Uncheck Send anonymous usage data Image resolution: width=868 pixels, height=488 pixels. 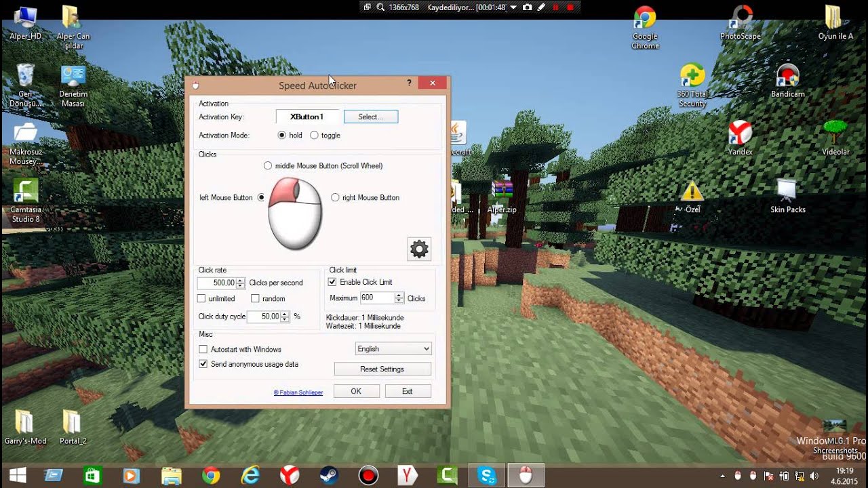pyautogui.click(x=203, y=365)
